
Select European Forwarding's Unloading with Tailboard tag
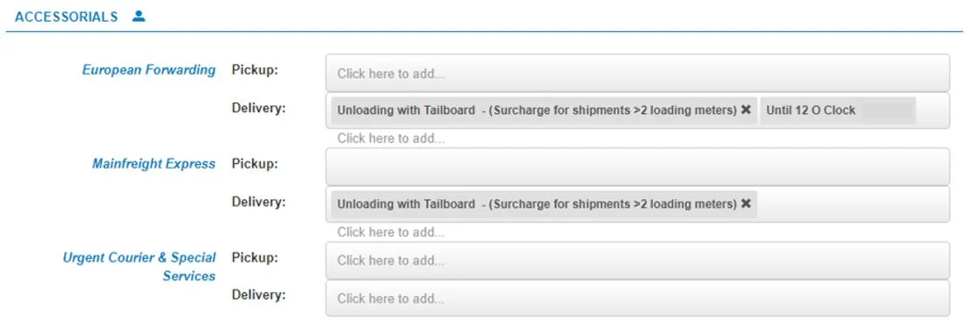coord(537,110)
